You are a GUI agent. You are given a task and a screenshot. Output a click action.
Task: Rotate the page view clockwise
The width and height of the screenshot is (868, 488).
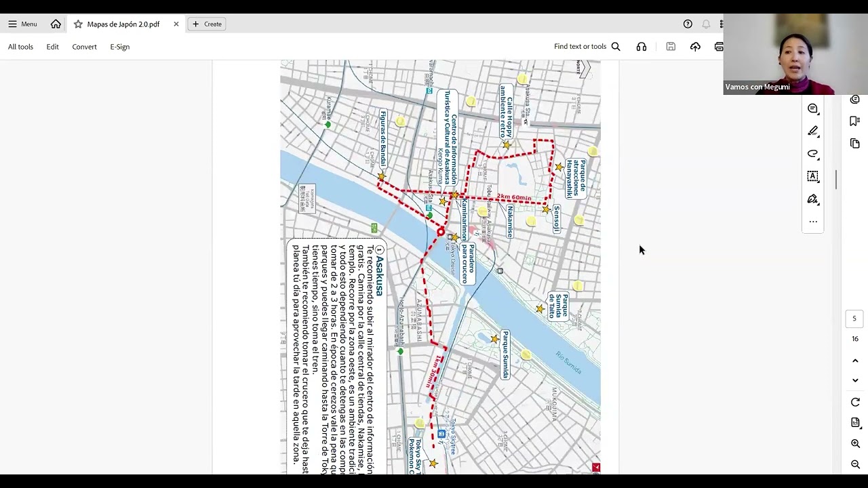[855, 403]
